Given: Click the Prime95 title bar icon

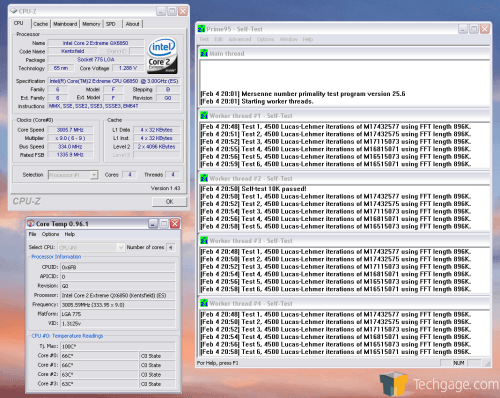Looking at the screenshot, I should click(201, 29).
